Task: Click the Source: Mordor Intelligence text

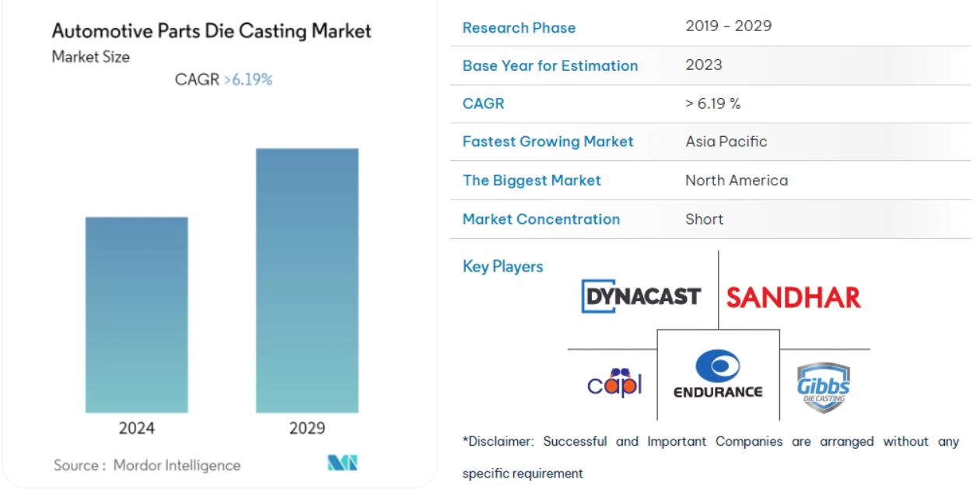Action: 147,465
